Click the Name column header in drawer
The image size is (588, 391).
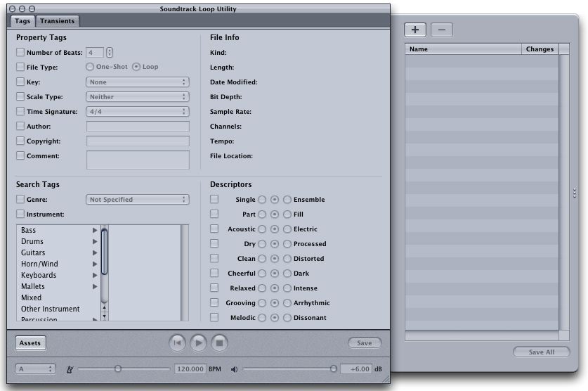[463, 49]
